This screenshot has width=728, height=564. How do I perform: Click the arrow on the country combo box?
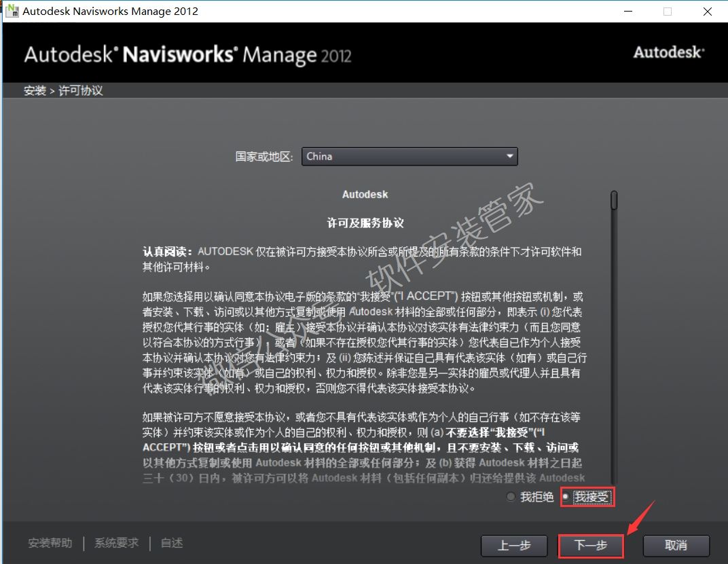(509, 156)
